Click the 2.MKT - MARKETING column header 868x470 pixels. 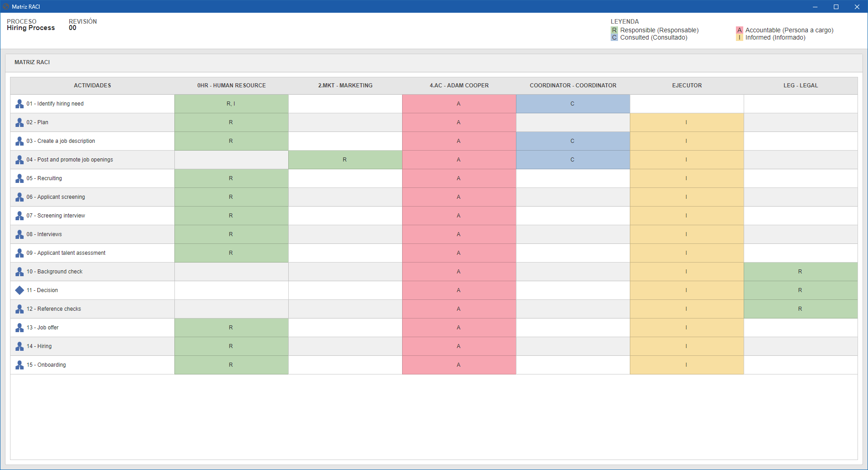pyautogui.click(x=345, y=86)
